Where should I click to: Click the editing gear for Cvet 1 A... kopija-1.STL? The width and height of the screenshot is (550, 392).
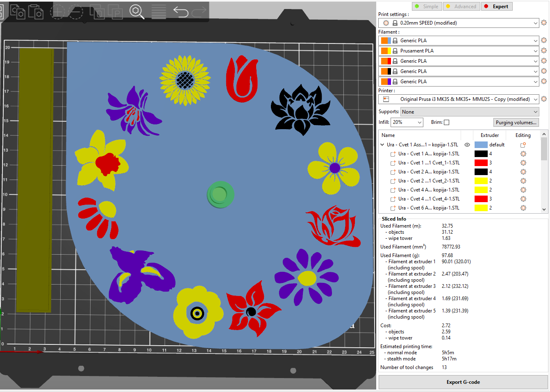tap(523, 154)
